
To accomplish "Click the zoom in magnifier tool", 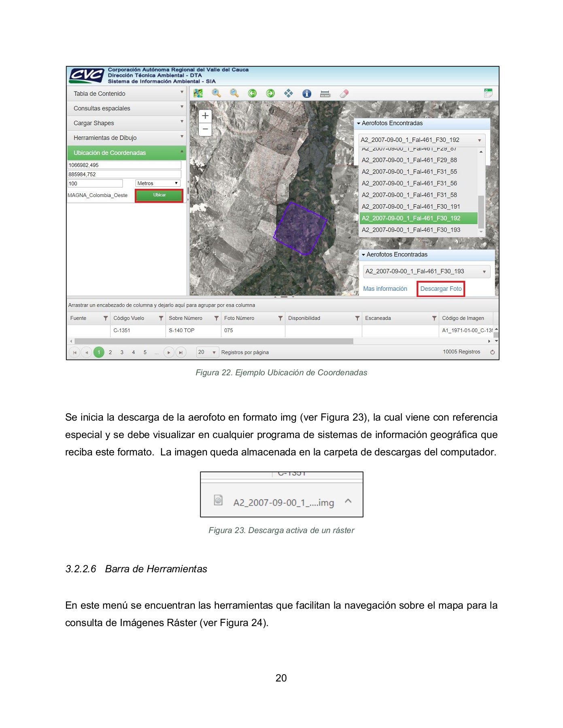I will tap(217, 93).
